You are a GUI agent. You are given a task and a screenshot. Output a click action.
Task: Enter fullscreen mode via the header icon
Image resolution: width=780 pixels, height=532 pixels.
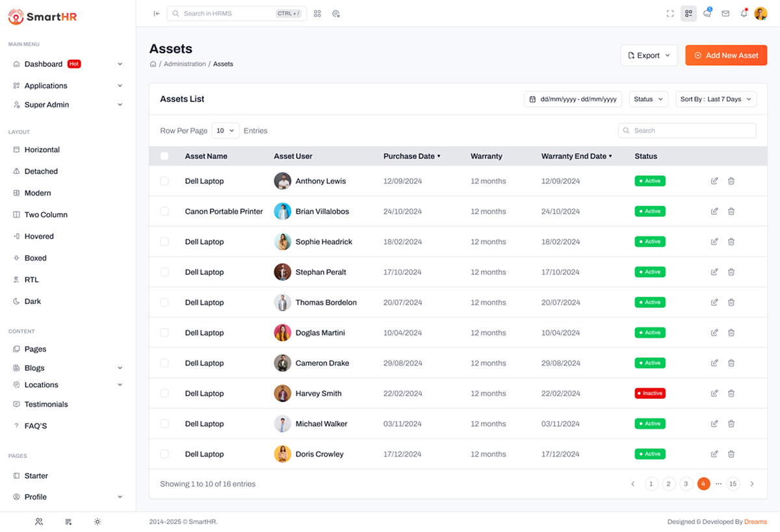coord(669,13)
